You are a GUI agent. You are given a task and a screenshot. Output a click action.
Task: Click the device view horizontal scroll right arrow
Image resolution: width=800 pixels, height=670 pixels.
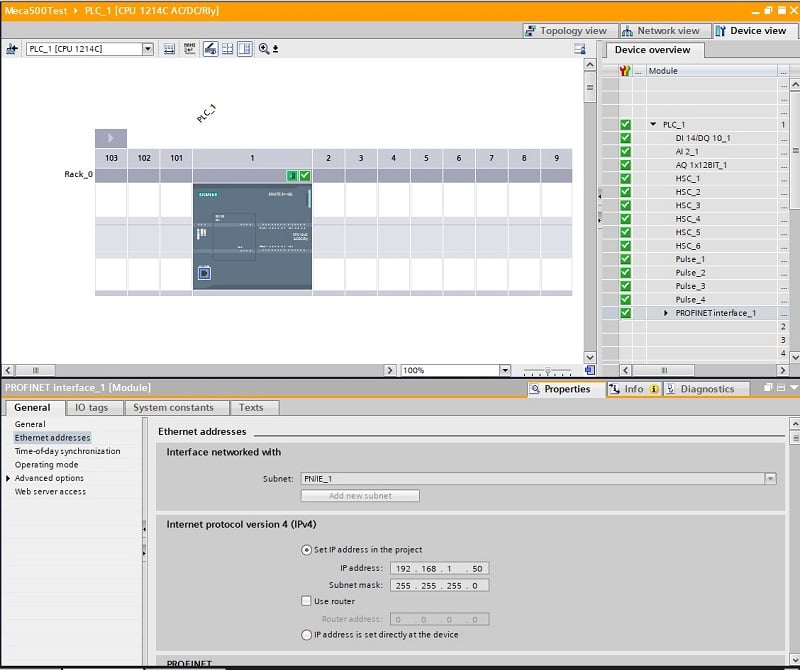pyautogui.click(x=390, y=370)
